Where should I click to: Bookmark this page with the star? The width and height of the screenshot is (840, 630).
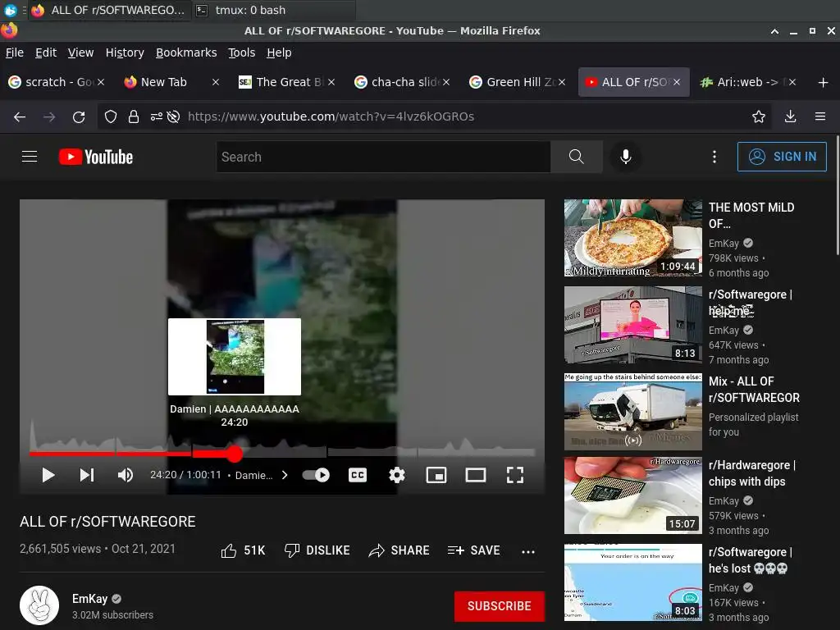tap(759, 116)
